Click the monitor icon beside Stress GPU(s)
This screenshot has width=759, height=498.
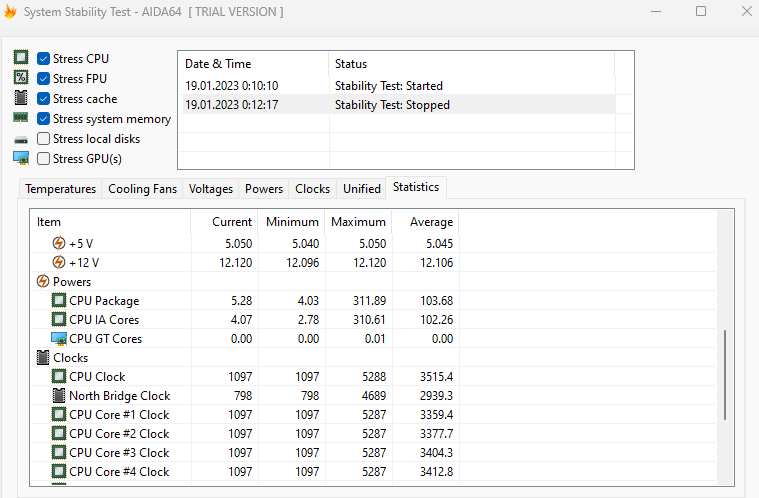(x=21, y=158)
